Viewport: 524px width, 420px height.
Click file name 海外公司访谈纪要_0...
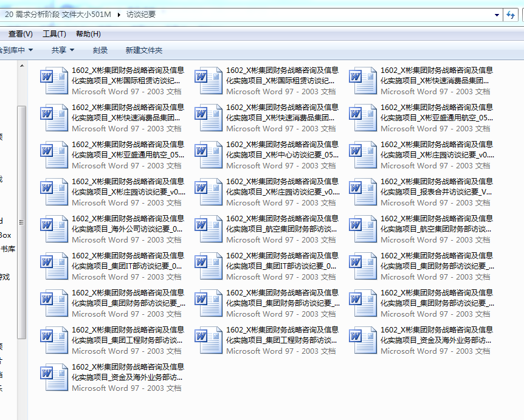pos(128,224)
